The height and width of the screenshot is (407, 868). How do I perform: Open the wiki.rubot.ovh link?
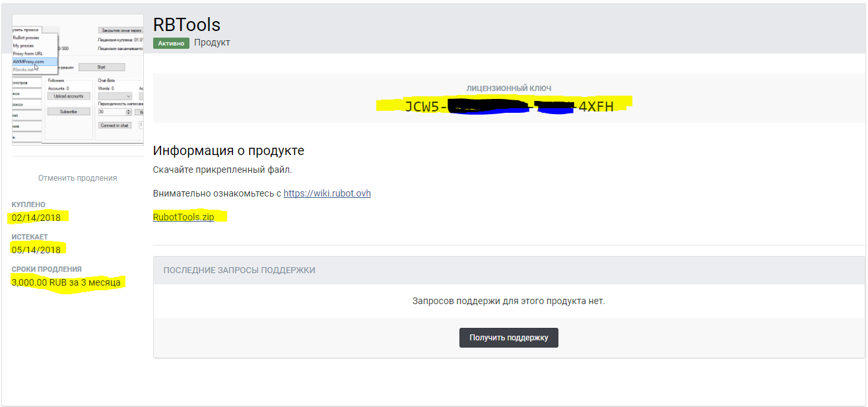tap(327, 193)
